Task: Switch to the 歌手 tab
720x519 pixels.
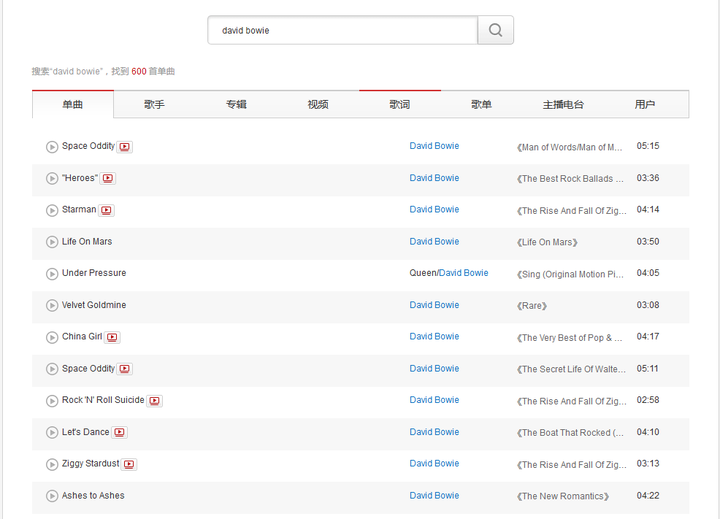Action: (154, 104)
